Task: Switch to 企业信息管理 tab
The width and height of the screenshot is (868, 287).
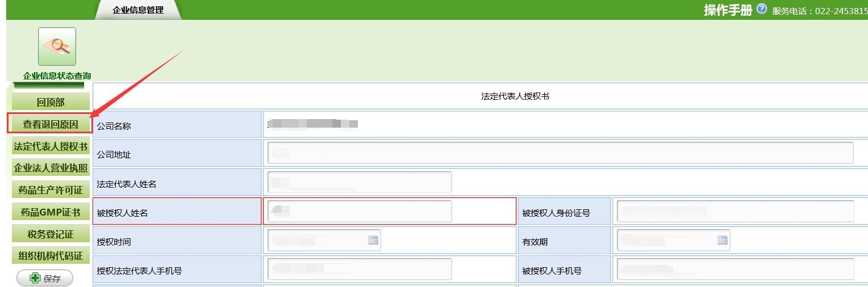Action: tap(138, 10)
